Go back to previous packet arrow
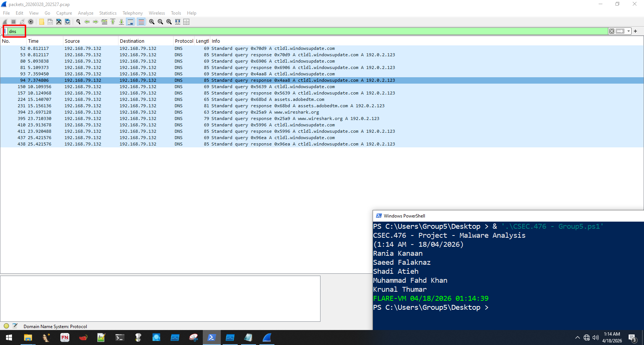Viewport: 644px width, 345px height. tap(87, 22)
